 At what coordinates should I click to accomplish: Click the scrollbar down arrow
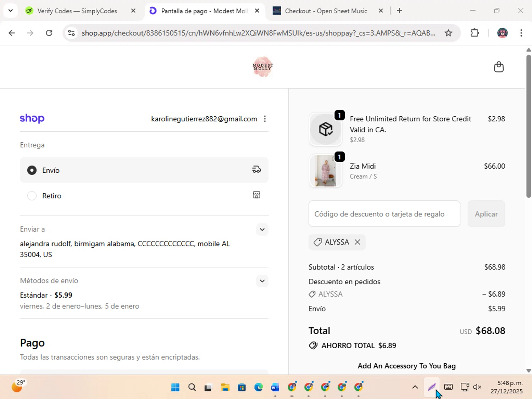coord(528,371)
